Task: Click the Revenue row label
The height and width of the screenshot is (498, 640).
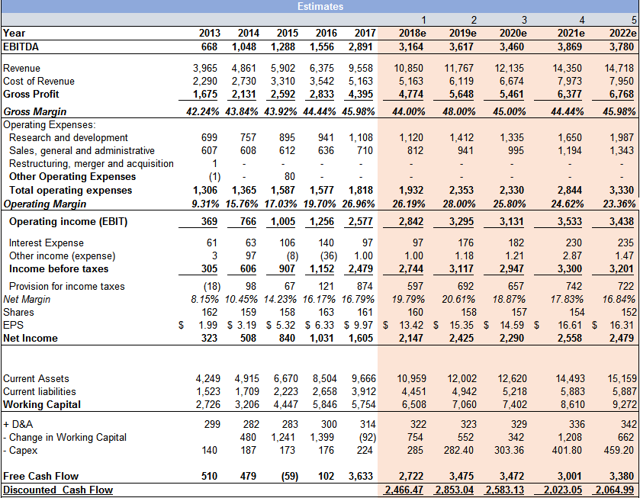Action: [x=22, y=68]
